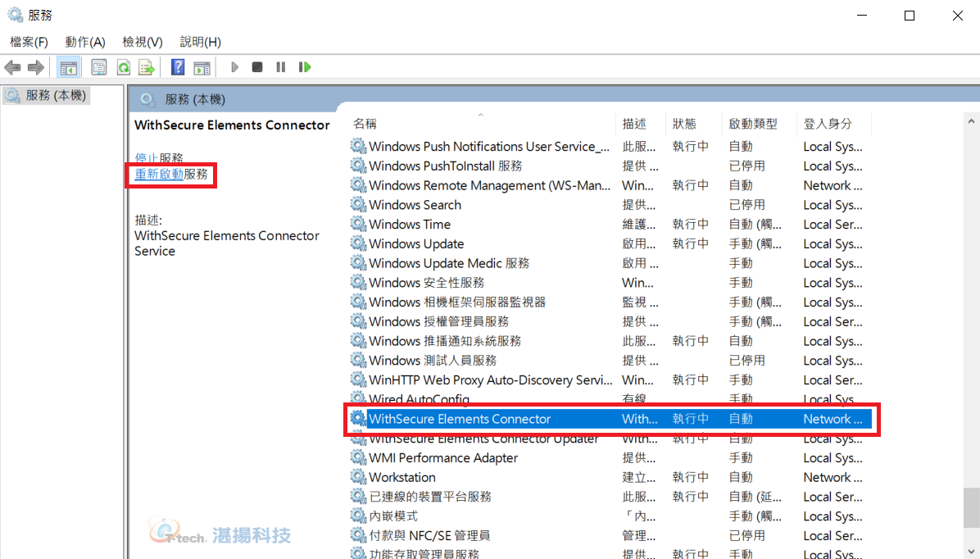
Task: Refresh the services list from the toolbar
Action: coord(123,67)
